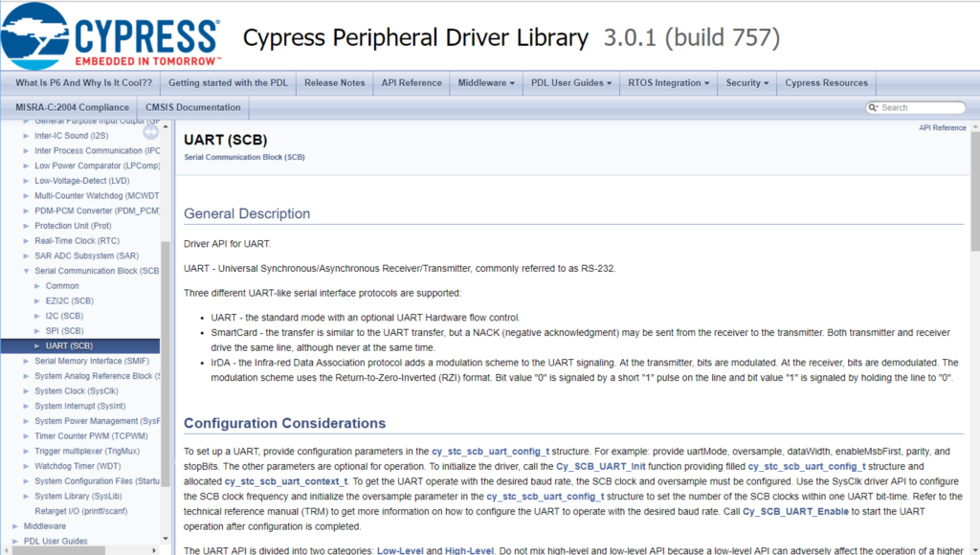This screenshot has height=555, width=980.
Task: Expand Inter Process Communication tree node
Action: (x=26, y=150)
